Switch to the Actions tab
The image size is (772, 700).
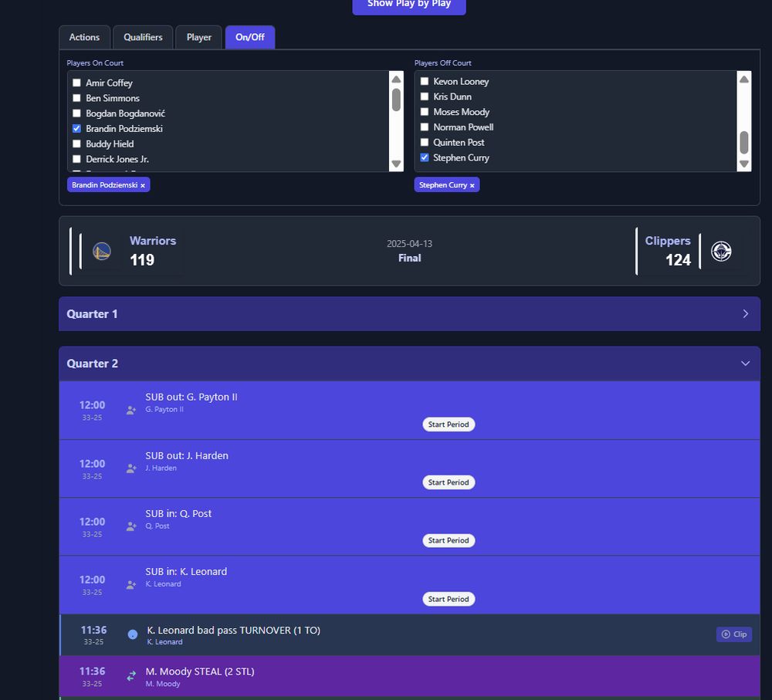84,37
